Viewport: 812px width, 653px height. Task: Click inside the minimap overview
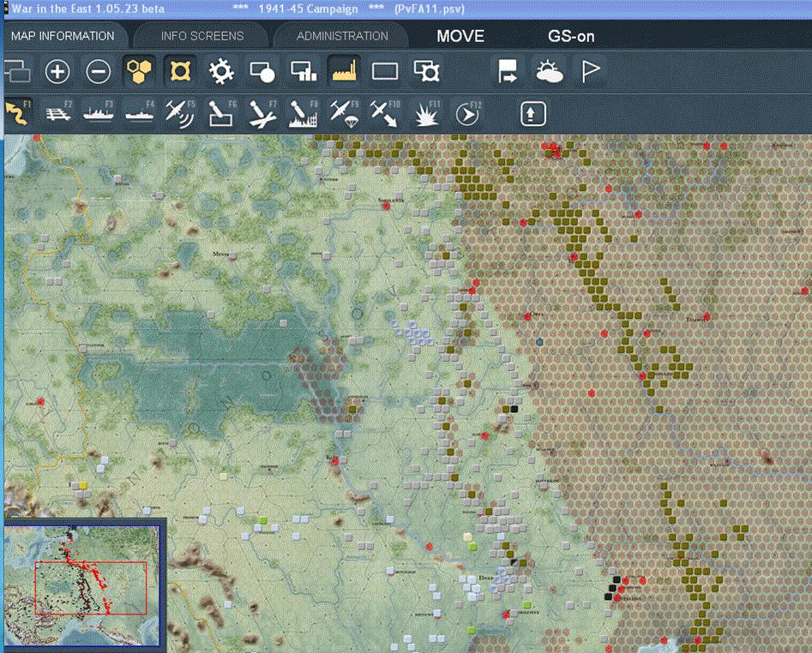(x=82, y=586)
